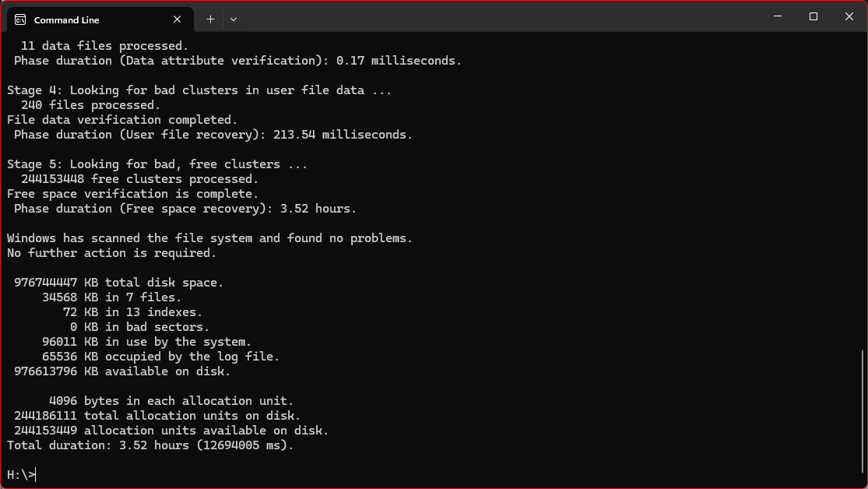The image size is (868, 489).
Task: Click the 'No further action is required' line
Action: pyautogui.click(x=111, y=253)
